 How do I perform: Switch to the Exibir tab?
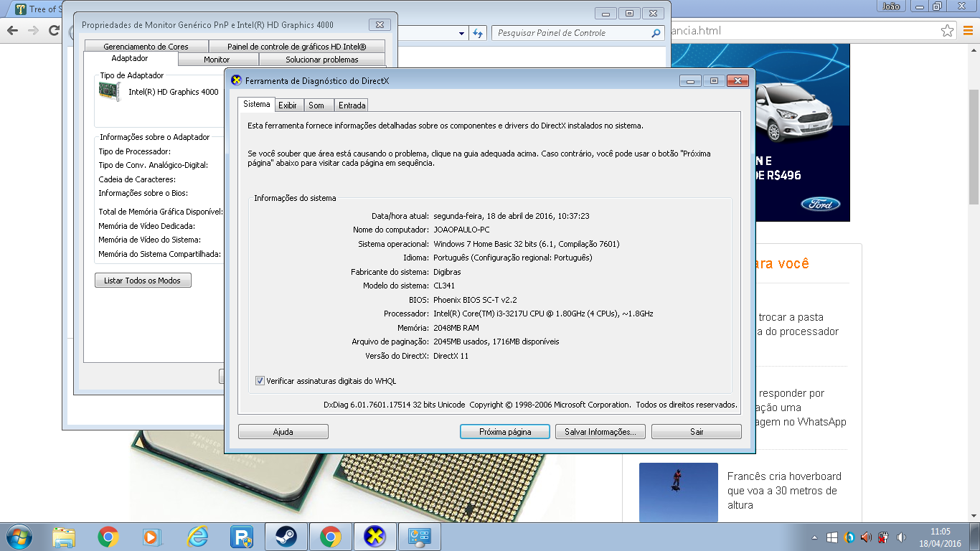(288, 105)
